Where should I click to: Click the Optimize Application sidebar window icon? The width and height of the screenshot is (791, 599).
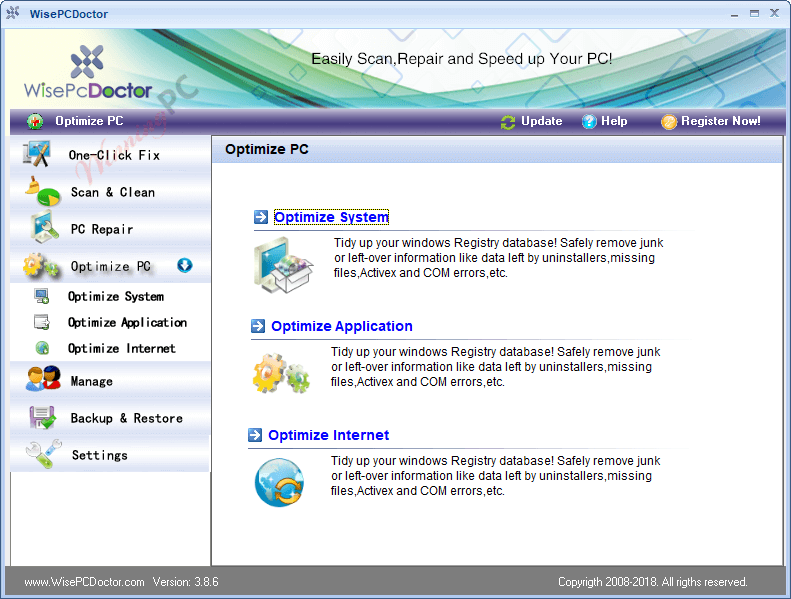(41, 322)
